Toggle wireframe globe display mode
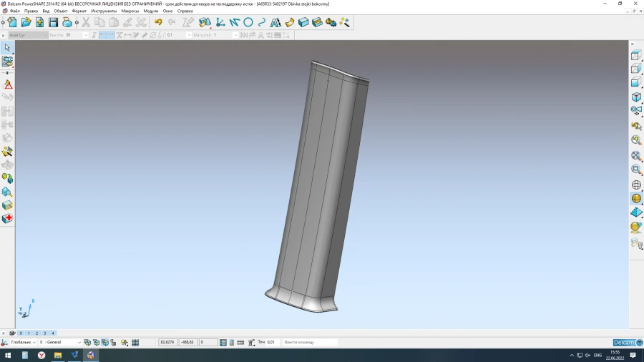Image resolution: width=644 pixels, height=362 pixels. (x=636, y=185)
